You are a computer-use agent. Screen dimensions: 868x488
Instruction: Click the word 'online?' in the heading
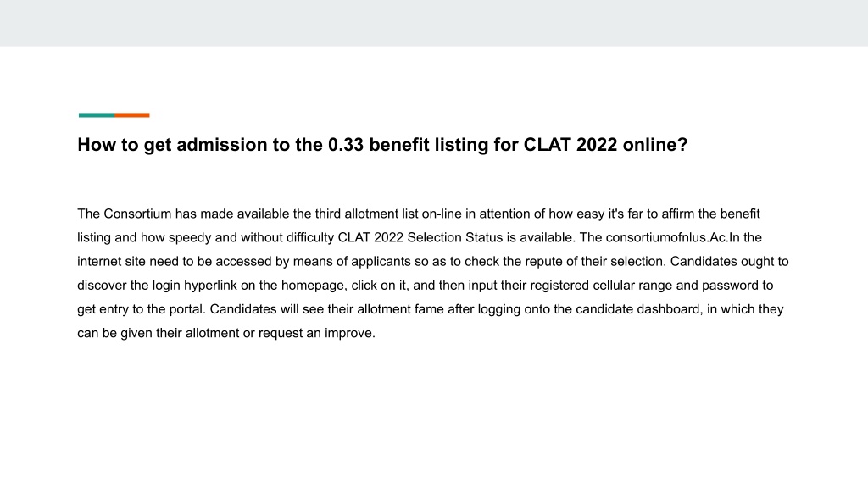point(655,145)
